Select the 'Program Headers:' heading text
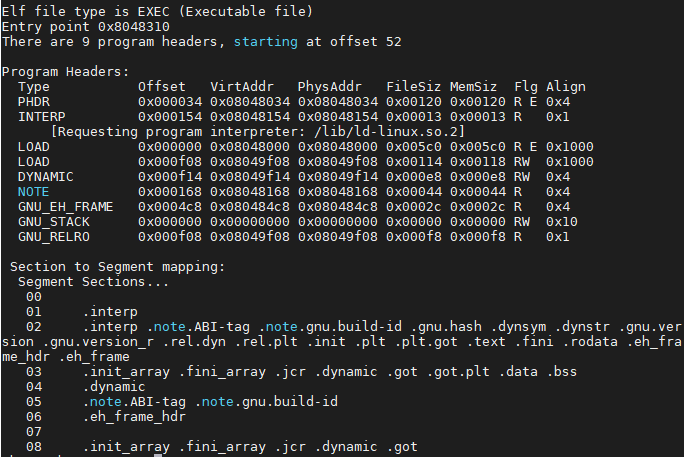684x457 pixels. click(66, 72)
